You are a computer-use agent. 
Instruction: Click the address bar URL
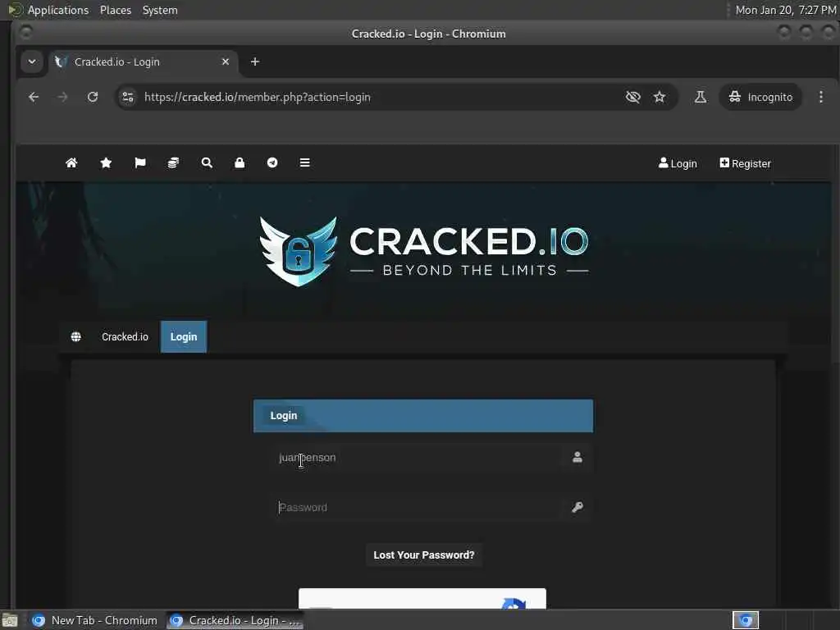[x=257, y=97]
